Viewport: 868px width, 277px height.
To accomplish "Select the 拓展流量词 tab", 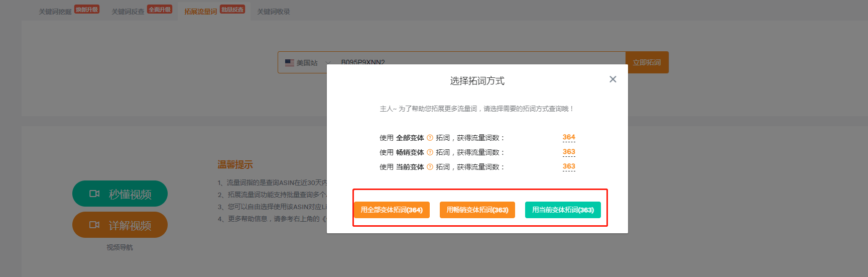I will [x=201, y=12].
